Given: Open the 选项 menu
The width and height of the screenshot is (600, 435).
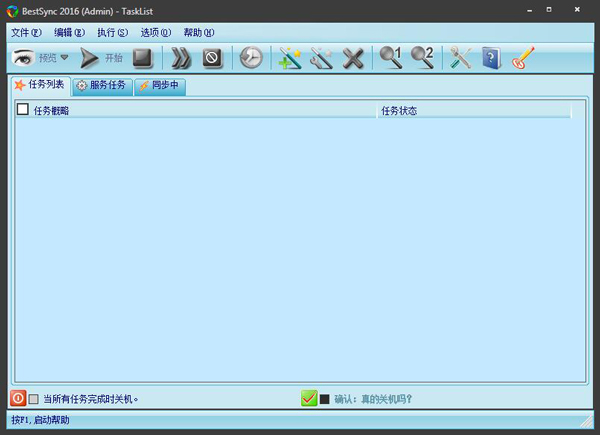Looking at the screenshot, I should (x=156, y=33).
